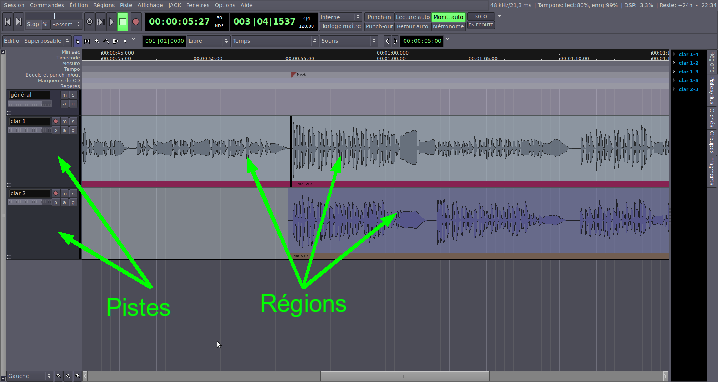This screenshot has height=383, width=719.
Task: Select the object/grab tool icon
Action: coord(77,41)
